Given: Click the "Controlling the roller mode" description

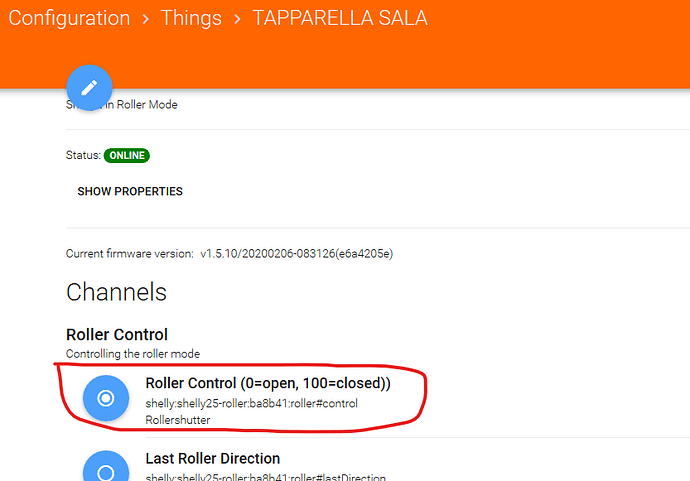Looking at the screenshot, I should point(132,353).
